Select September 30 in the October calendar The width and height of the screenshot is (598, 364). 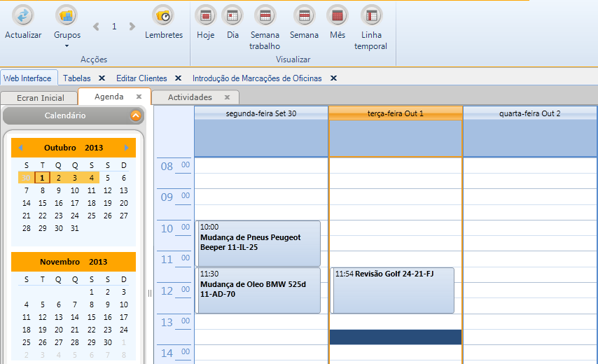26,178
